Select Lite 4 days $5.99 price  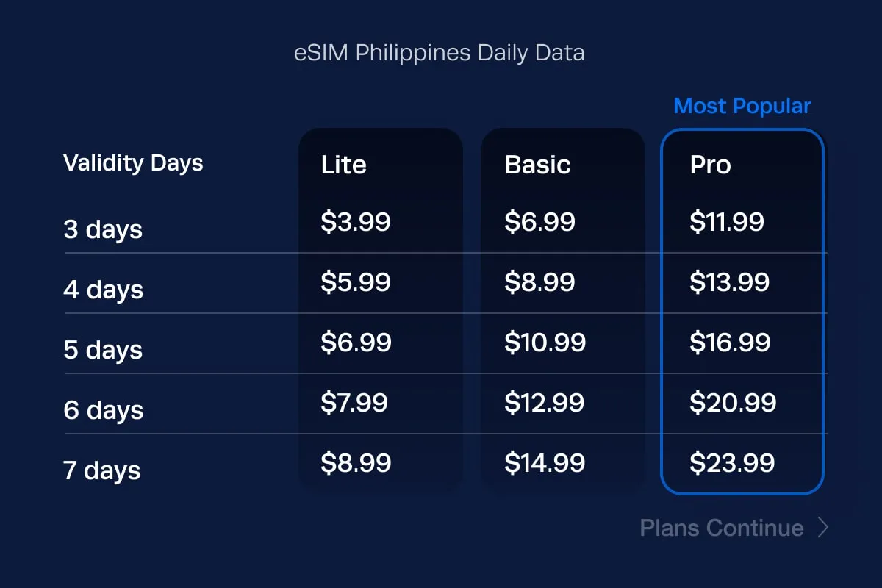[355, 282]
